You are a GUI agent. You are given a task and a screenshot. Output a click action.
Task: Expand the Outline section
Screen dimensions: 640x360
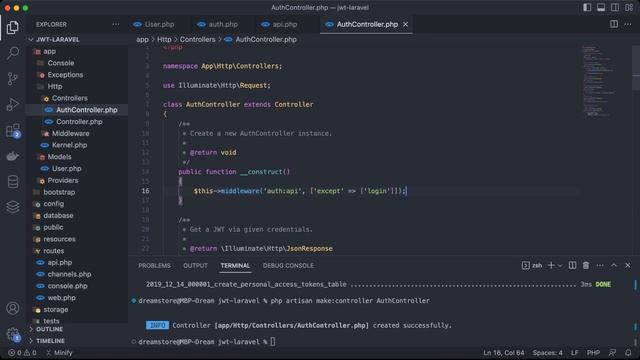point(49,329)
